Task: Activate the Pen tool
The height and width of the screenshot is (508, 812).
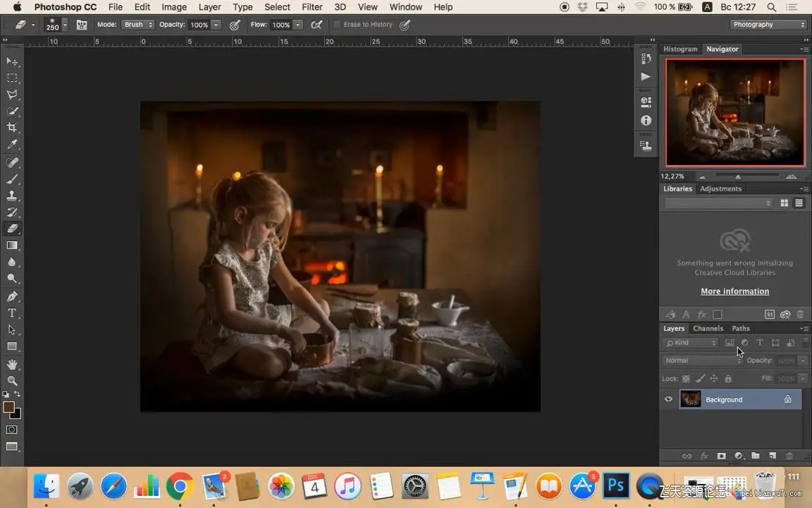Action: (12, 296)
